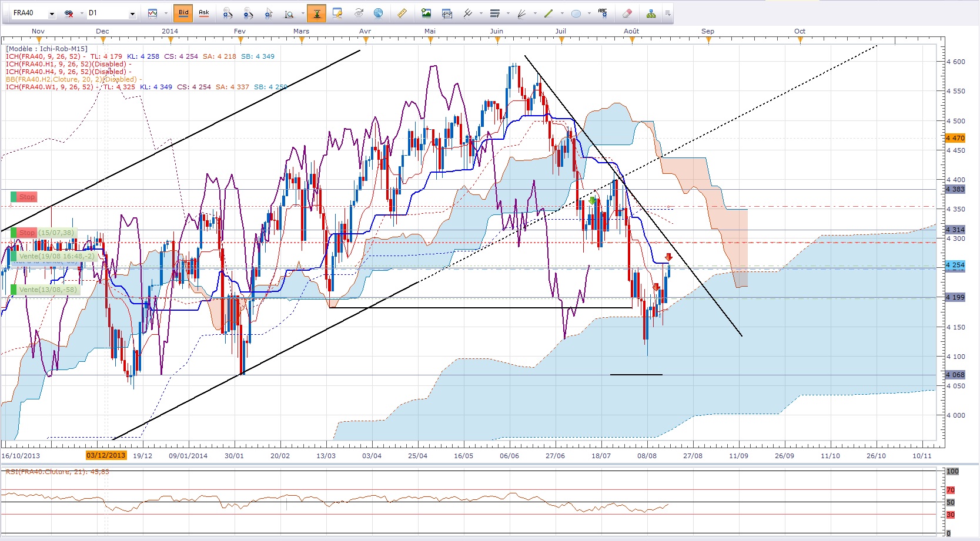Select the ICH(FRA40.H1) disabled indicator legend
The height and width of the screenshot is (541, 980).
point(68,64)
